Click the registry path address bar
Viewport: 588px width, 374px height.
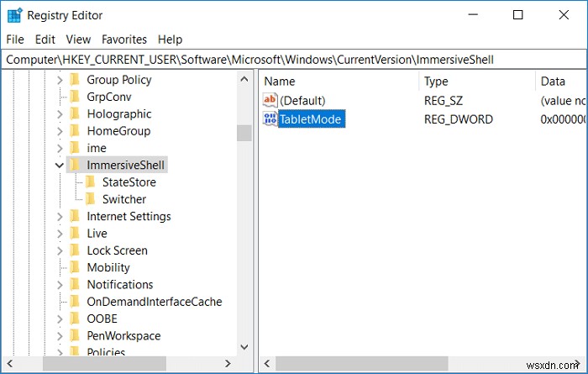[294, 60]
